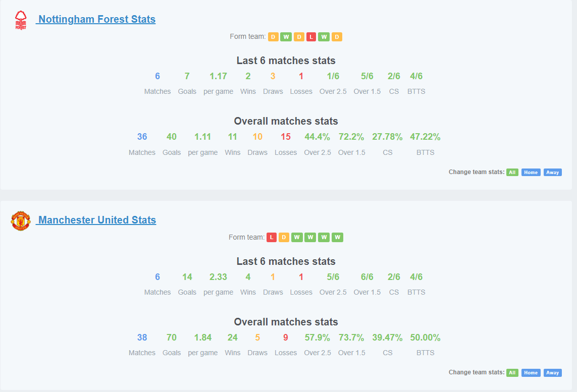Click United's overall 70 Goals value
The height and width of the screenshot is (392, 577).
click(172, 337)
